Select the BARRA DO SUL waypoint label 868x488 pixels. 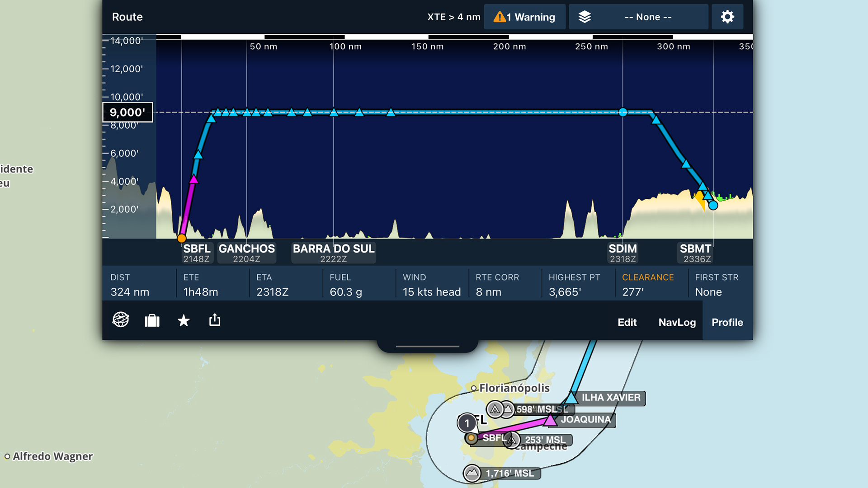[334, 253]
